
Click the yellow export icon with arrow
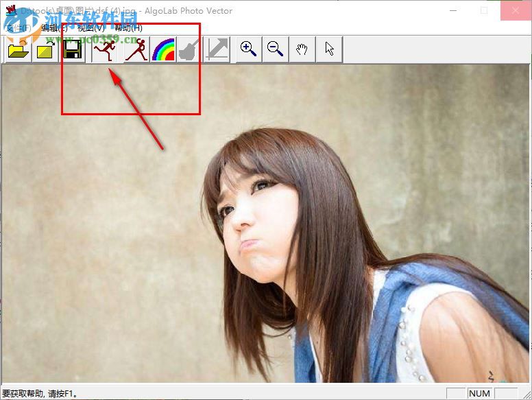pyautogui.click(x=45, y=49)
